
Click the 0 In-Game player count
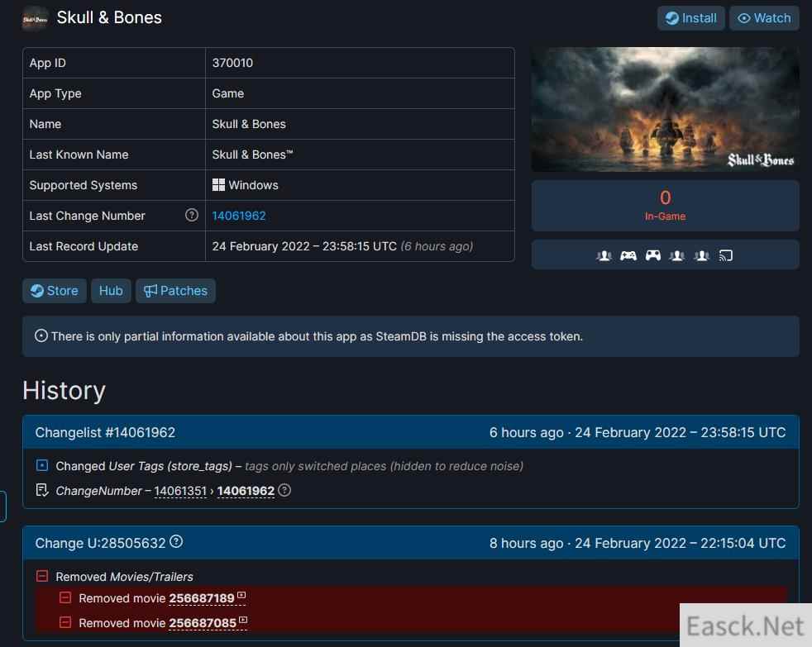665,205
